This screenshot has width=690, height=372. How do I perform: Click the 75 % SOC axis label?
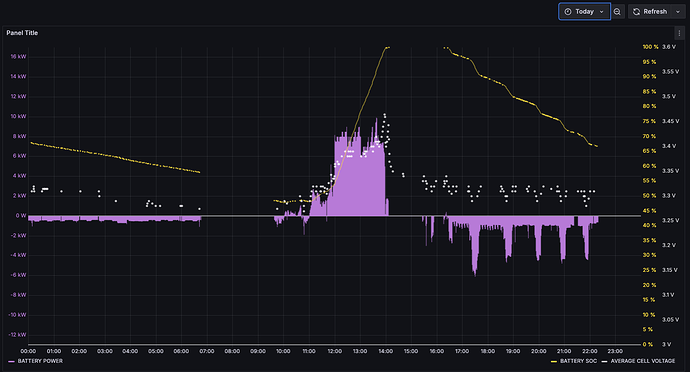pyautogui.click(x=650, y=122)
